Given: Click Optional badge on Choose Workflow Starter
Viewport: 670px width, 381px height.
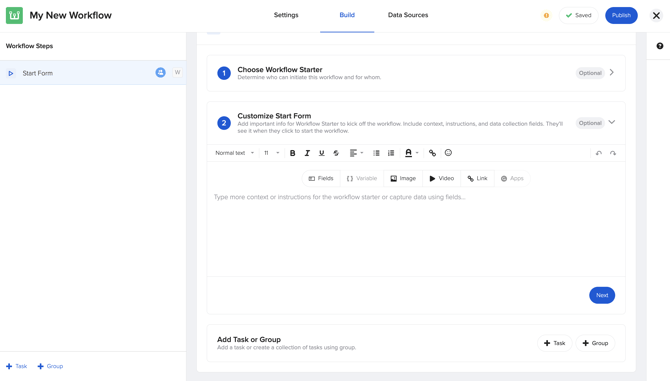Looking at the screenshot, I should tap(590, 73).
